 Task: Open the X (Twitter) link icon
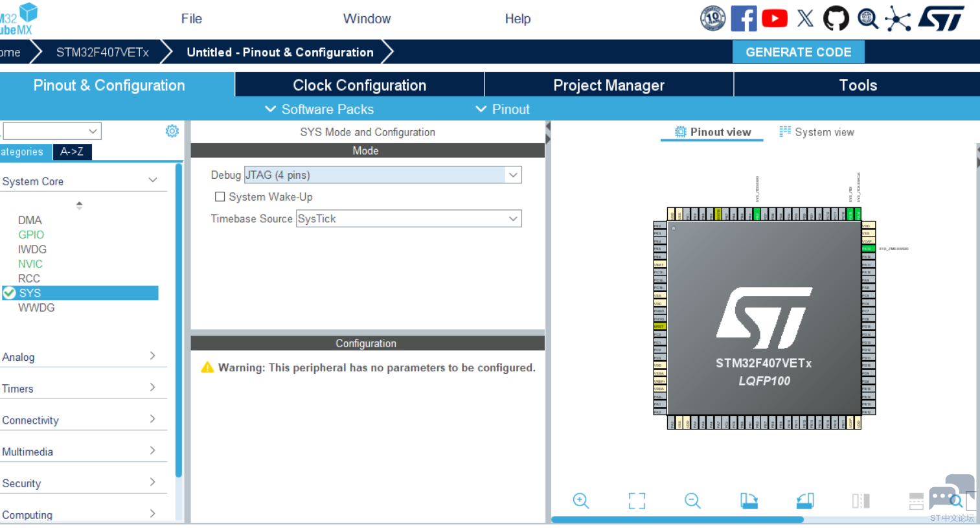tap(805, 18)
